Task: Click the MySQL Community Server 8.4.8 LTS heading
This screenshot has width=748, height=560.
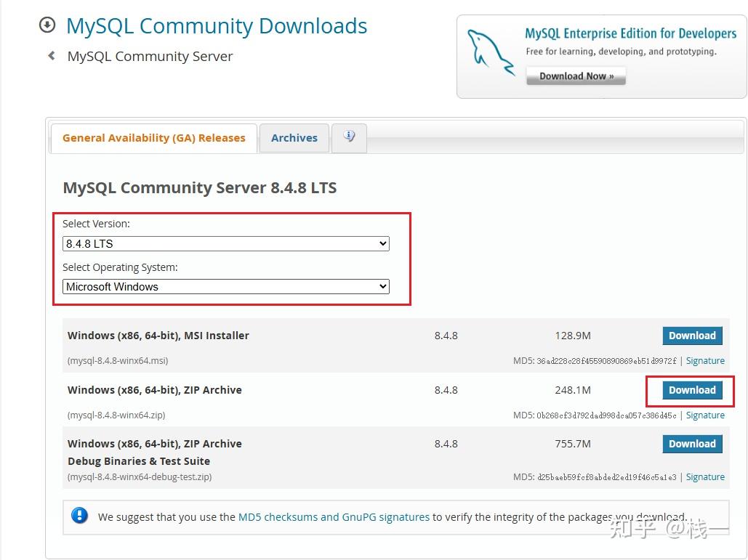Action: click(x=200, y=188)
